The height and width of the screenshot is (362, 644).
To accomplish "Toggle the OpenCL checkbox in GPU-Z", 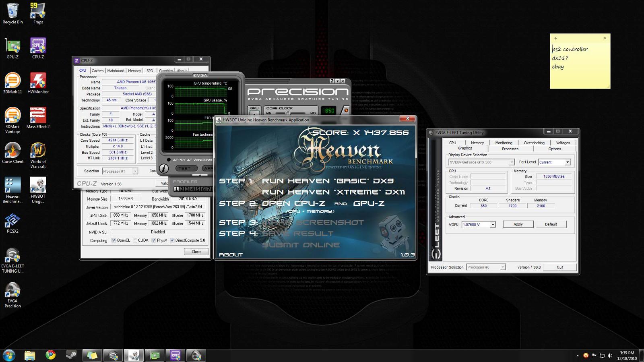I will (x=114, y=240).
